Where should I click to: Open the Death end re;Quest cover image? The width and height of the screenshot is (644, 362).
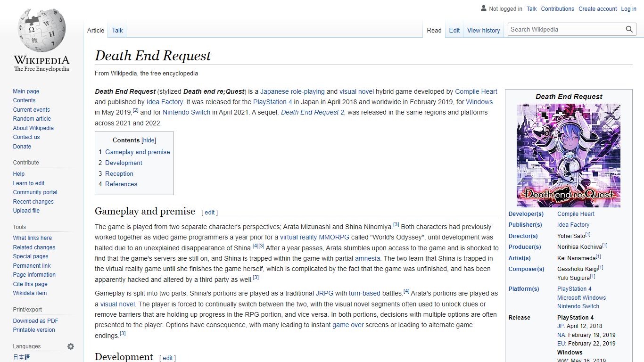point(569,156)
